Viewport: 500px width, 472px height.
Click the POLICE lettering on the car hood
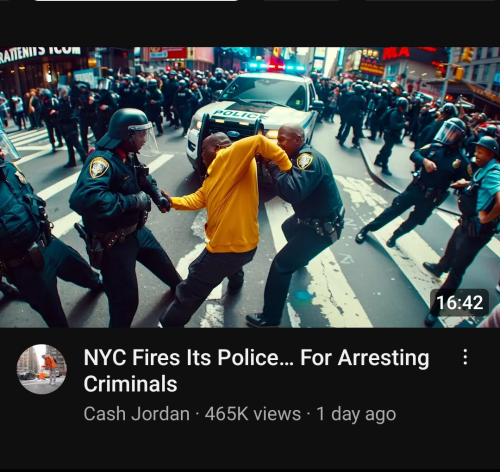click(240, 115)
